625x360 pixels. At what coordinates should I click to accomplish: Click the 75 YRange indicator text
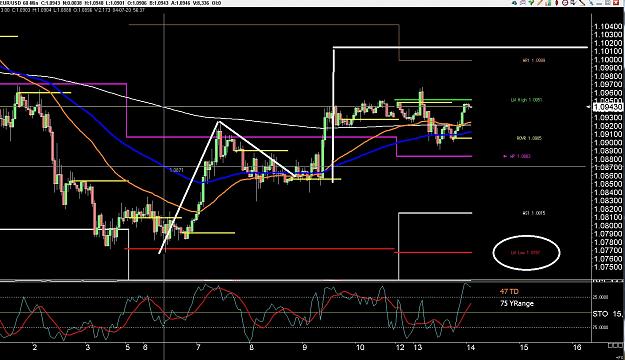[517, 303]
